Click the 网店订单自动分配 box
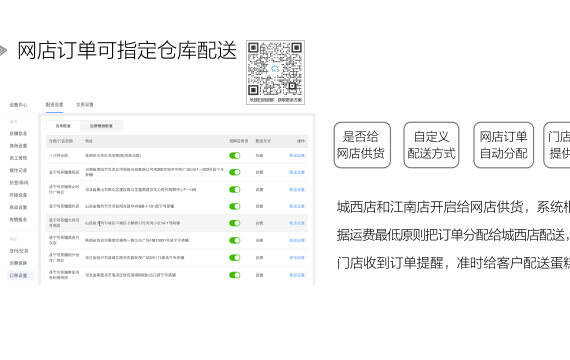The height and width of the screenshot is (360, 570). 503,145
